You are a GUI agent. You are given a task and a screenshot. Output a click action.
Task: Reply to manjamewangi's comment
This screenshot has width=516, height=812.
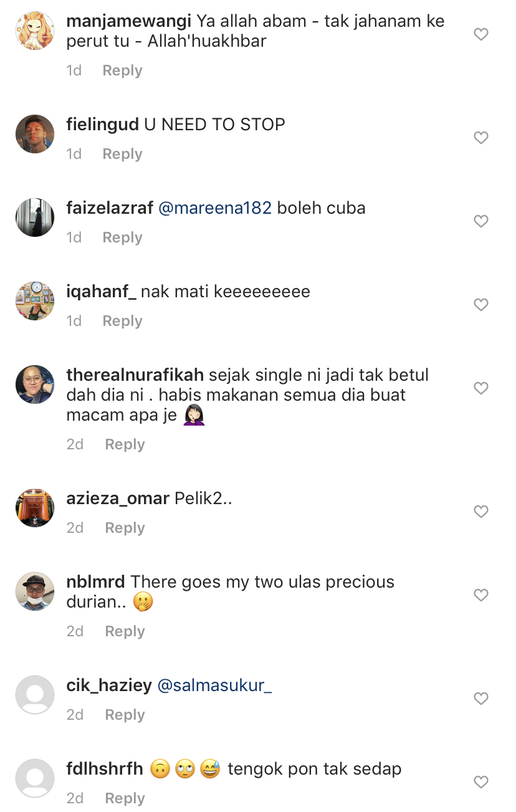[122, 70]
